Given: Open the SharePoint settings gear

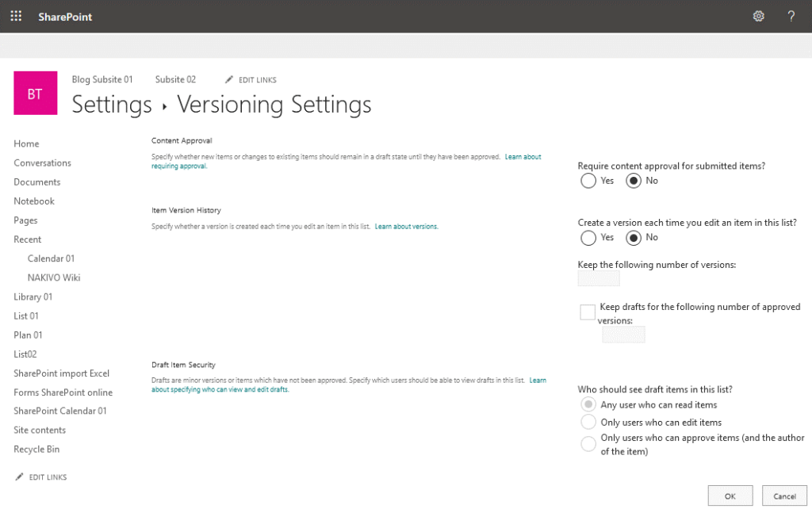Looking at the screenshot, I should (x=759, y=16).
